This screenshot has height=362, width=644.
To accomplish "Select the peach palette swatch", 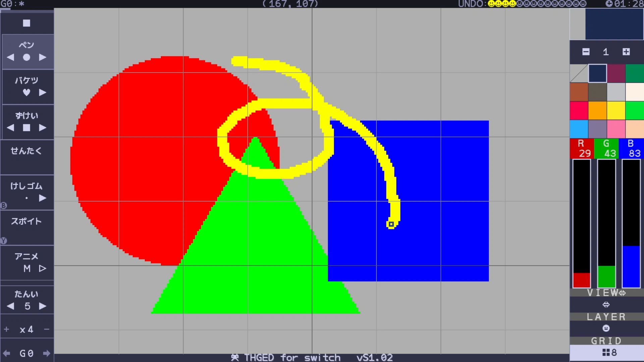I will pos(635,129).
